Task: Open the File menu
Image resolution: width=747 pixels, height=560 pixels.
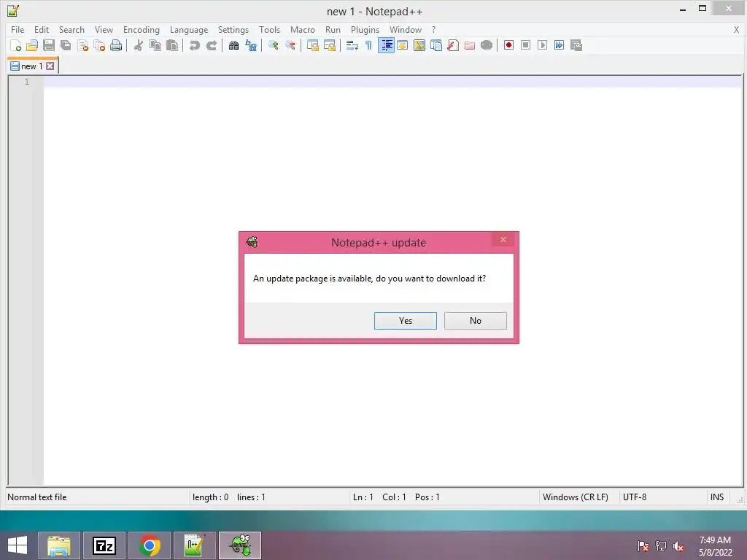Action: click(18, 29)
